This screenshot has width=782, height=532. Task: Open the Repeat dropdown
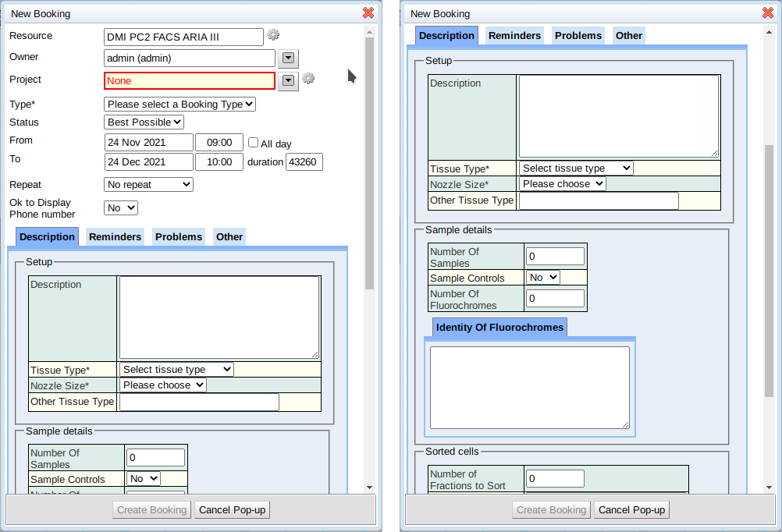click(148, 185)
